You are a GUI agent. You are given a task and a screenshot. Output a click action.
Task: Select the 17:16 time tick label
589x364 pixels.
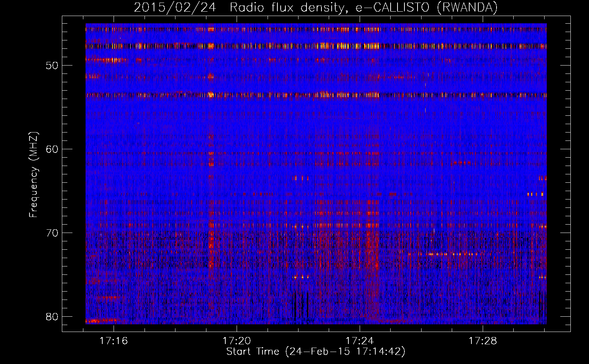coord(114,341)
